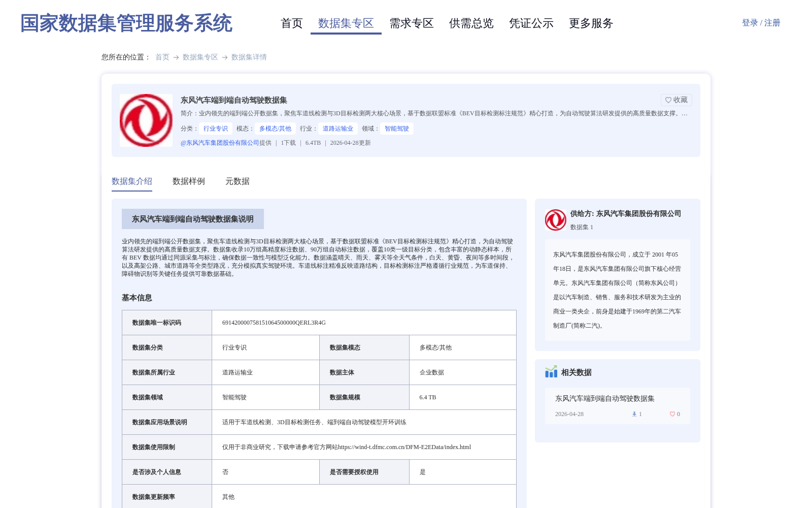Click the 道路运输业 industry tag
This screenshot has height=508, width=812.
(x=338, y=129)
